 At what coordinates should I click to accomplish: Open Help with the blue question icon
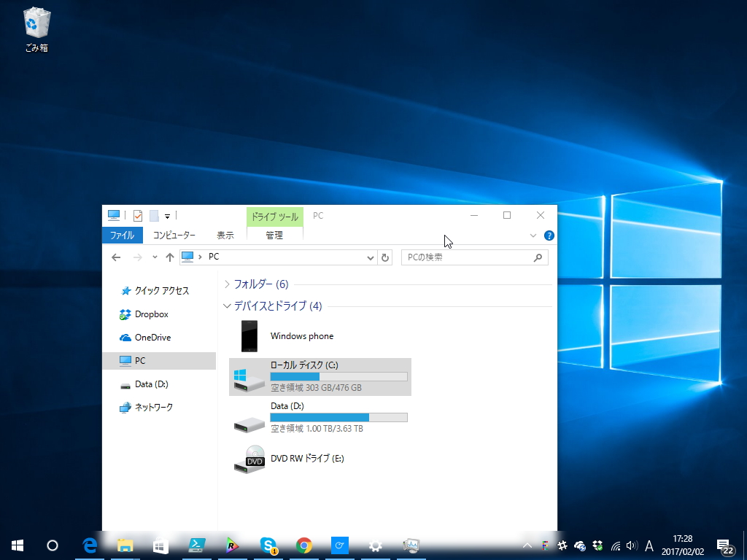click(x=549, y=236)
